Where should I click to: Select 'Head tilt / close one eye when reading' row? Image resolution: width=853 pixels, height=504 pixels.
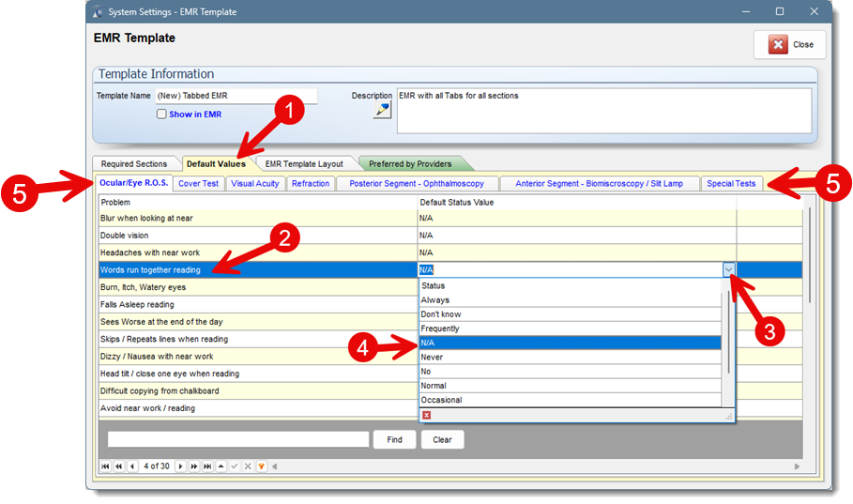pyautogui.click(x=258, y=374)
